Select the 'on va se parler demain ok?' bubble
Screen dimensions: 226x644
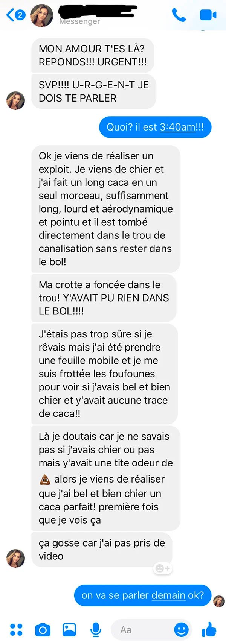tap(143, 595)
